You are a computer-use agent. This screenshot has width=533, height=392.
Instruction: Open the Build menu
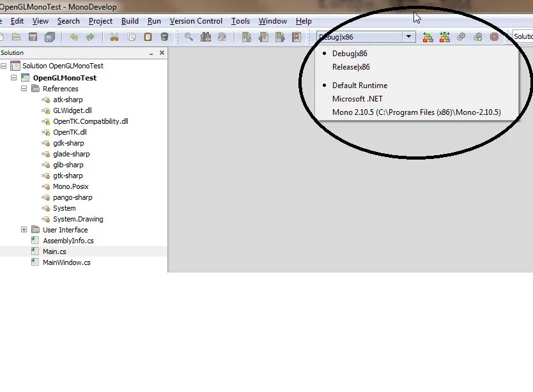coord(130,21)
